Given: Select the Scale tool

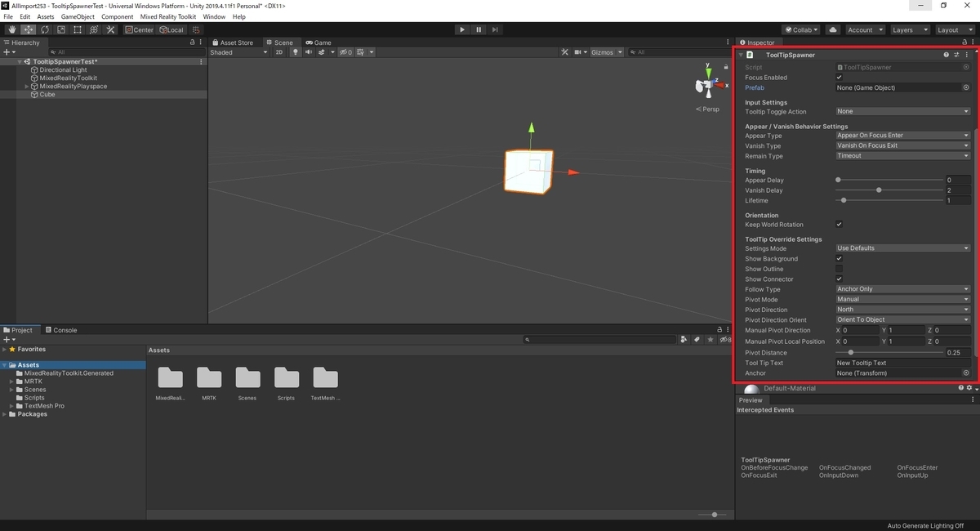Looking at the screenshot, I should 60,29.
